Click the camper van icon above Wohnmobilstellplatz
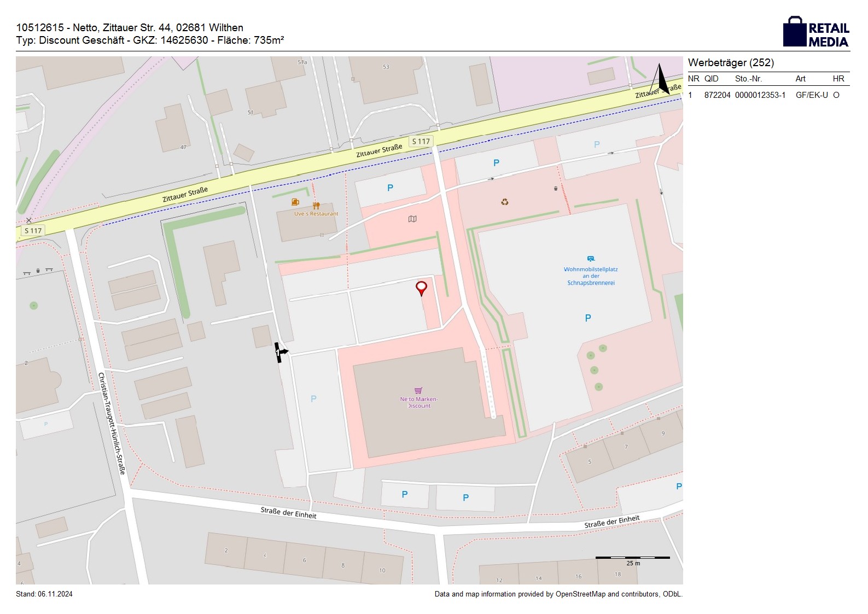868x614 pixels. point(591,259)
